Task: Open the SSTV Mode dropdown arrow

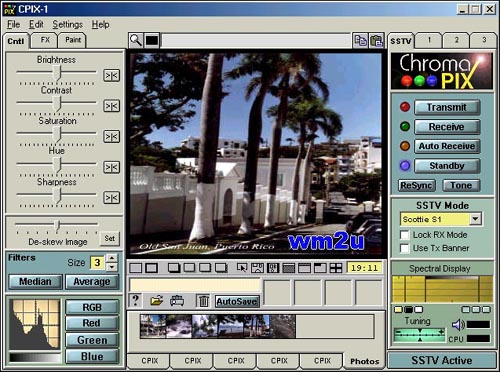Action: tap(475, 219)
